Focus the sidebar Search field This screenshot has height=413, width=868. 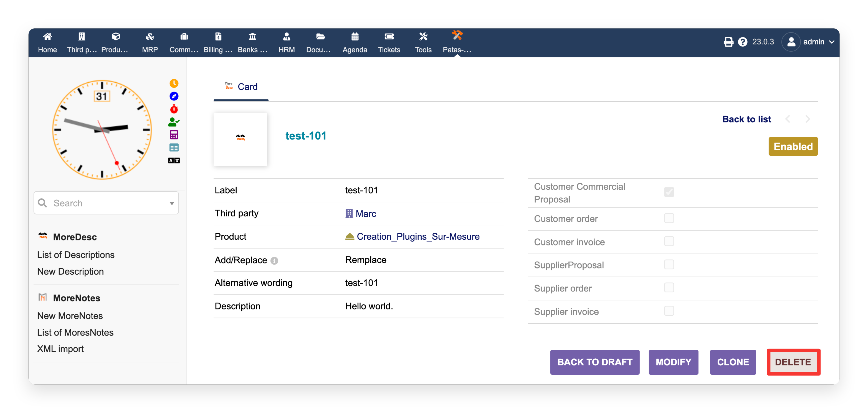pyautogui.click(x=106, y=203)
